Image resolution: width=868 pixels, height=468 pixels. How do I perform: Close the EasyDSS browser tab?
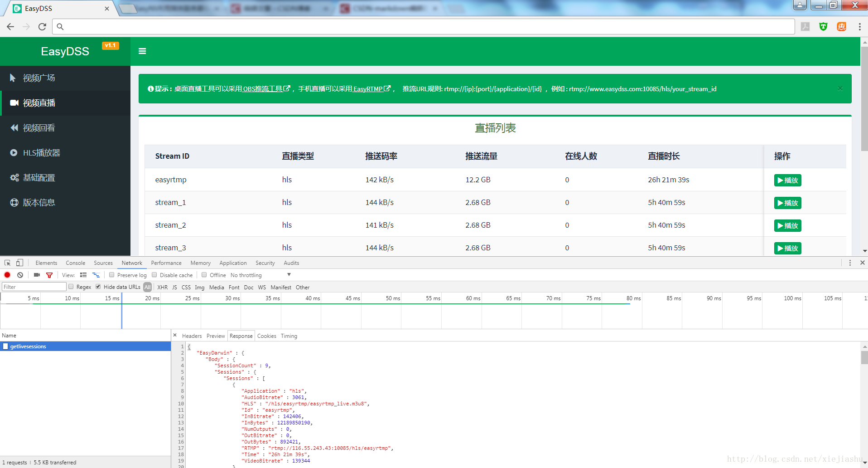[x=107, y=9]
